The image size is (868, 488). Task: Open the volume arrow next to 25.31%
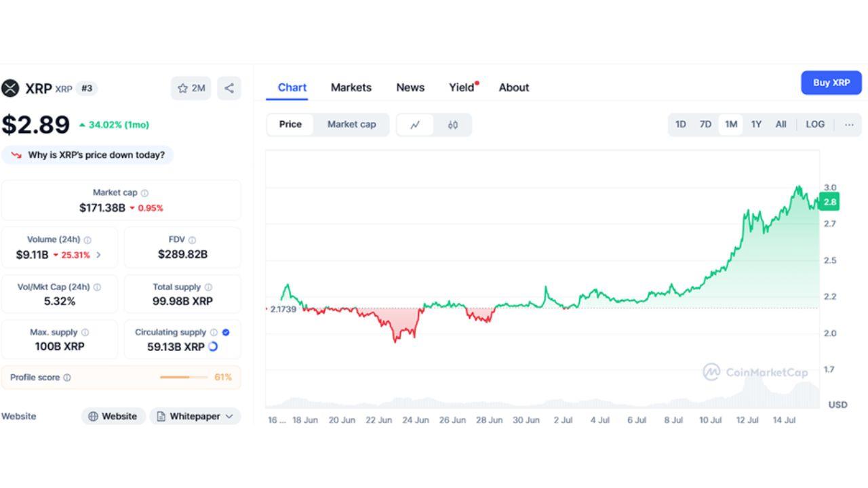click(99, 255)
